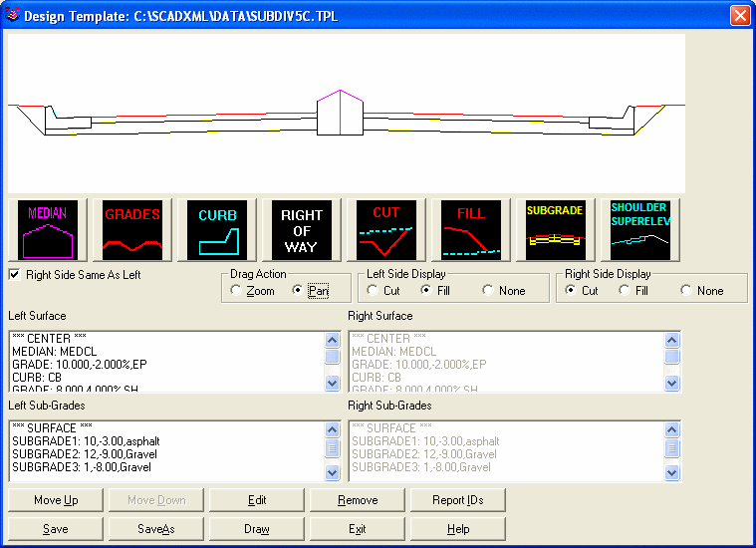Click the magenta median in template preview
The image size is (756, 548).
pyautogui.click(x=341, y=112)
